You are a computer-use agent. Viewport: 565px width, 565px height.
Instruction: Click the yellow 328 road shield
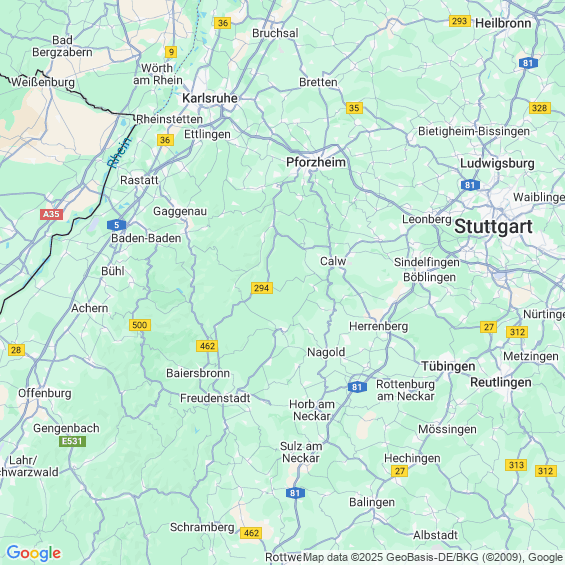pyautogui.click(x=540, y=108)
